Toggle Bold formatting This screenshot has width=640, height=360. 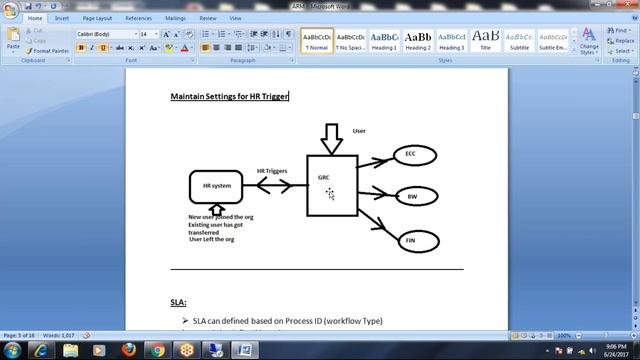click(81, 48)
